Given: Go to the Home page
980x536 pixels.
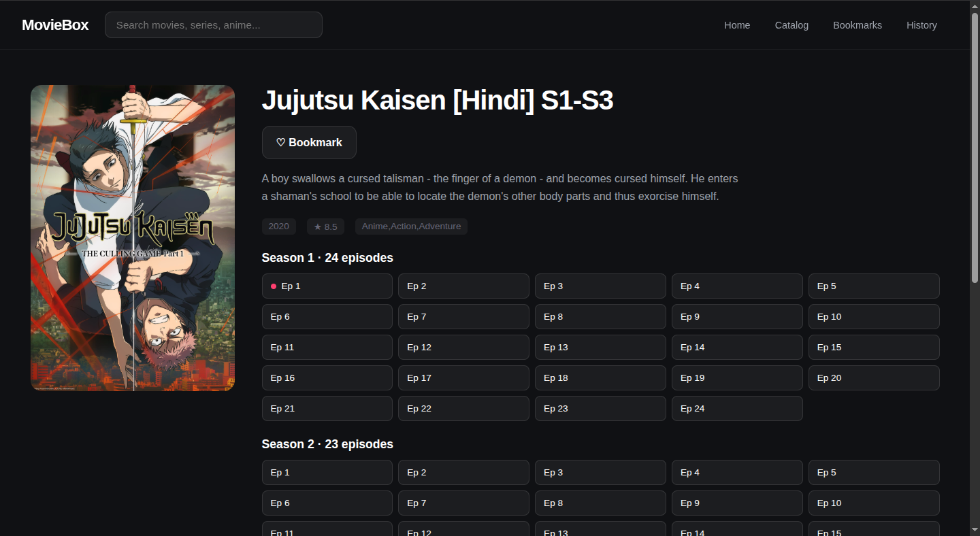Looking at the screenshot, I should click(x=737, y=25).
